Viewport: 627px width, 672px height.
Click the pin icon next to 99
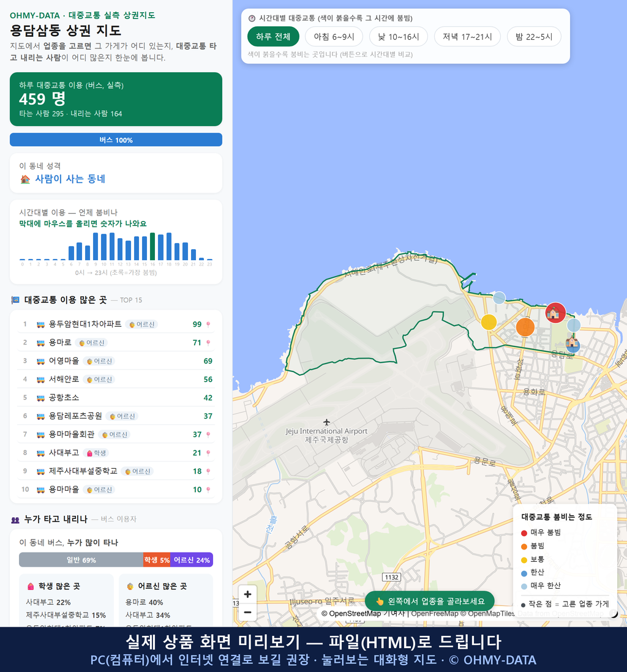pyautogui.click(x=208, y=324)
